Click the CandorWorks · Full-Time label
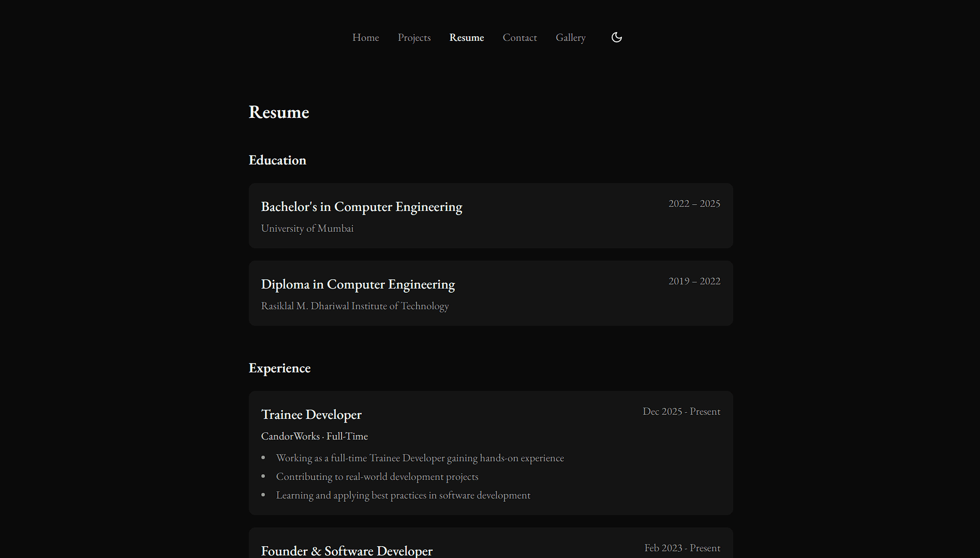 click(314, 436)
